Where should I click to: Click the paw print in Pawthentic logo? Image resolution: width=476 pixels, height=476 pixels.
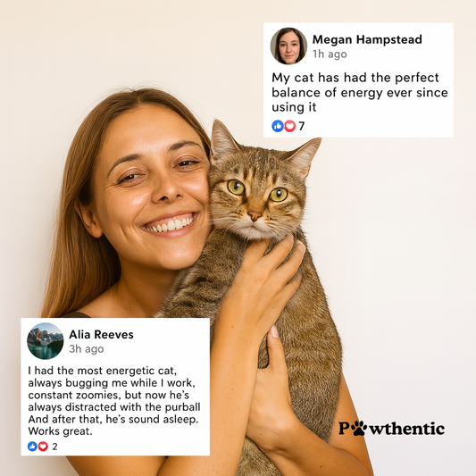358,428
